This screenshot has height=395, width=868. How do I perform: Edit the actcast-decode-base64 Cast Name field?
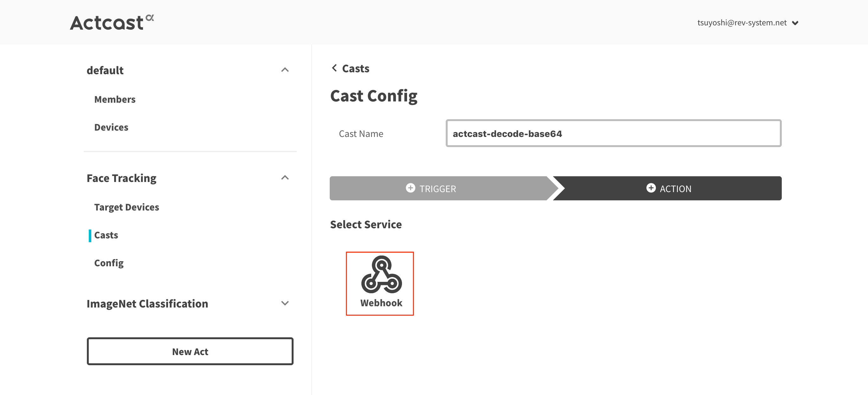pos(613,133)
